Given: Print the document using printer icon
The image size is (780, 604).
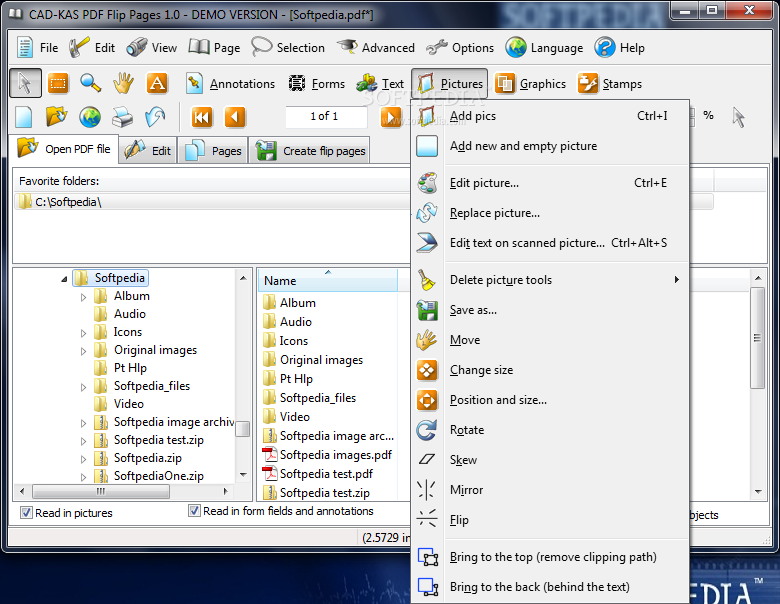Looking at the screenshot, I should [122, 117].
